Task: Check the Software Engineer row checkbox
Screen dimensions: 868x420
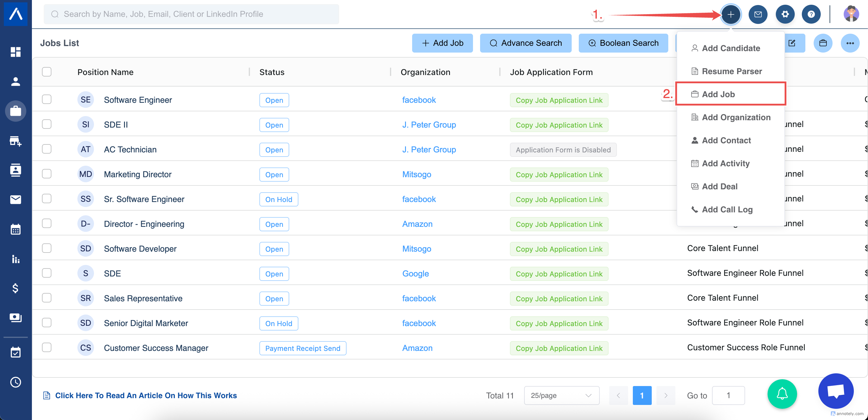Action: pyautogui.click(x=46, y=99)
